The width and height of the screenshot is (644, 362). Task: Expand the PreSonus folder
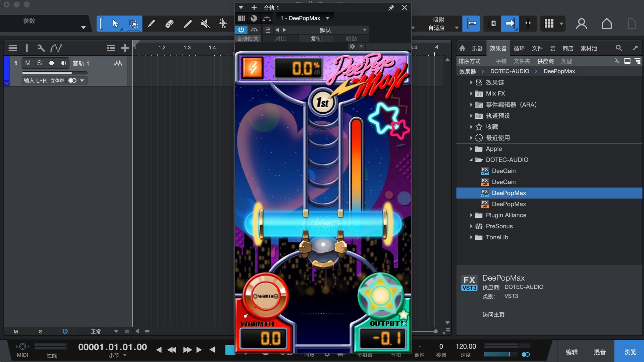(x=471, y=226)
